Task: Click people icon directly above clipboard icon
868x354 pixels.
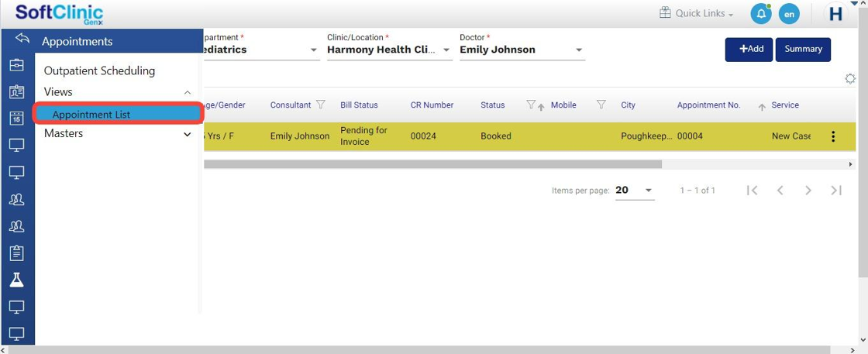Action: click(x=16, y=225)
